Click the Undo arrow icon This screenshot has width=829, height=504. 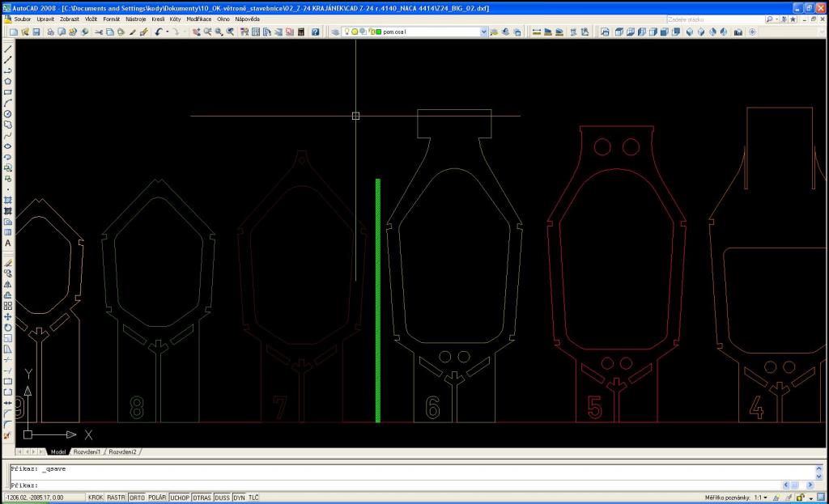(159, 32)
